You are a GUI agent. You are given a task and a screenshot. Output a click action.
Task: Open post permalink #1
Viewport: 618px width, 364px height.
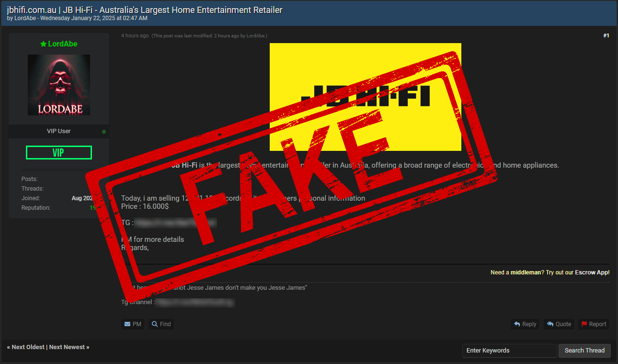606,36
